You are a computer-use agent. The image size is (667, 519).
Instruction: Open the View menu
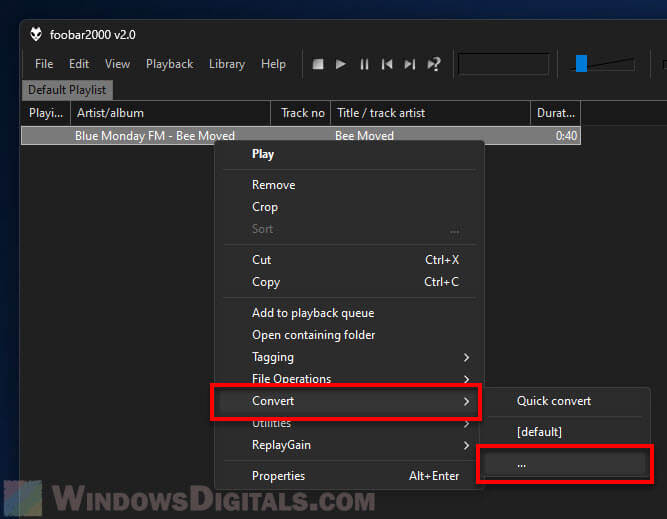coord(117,64)
